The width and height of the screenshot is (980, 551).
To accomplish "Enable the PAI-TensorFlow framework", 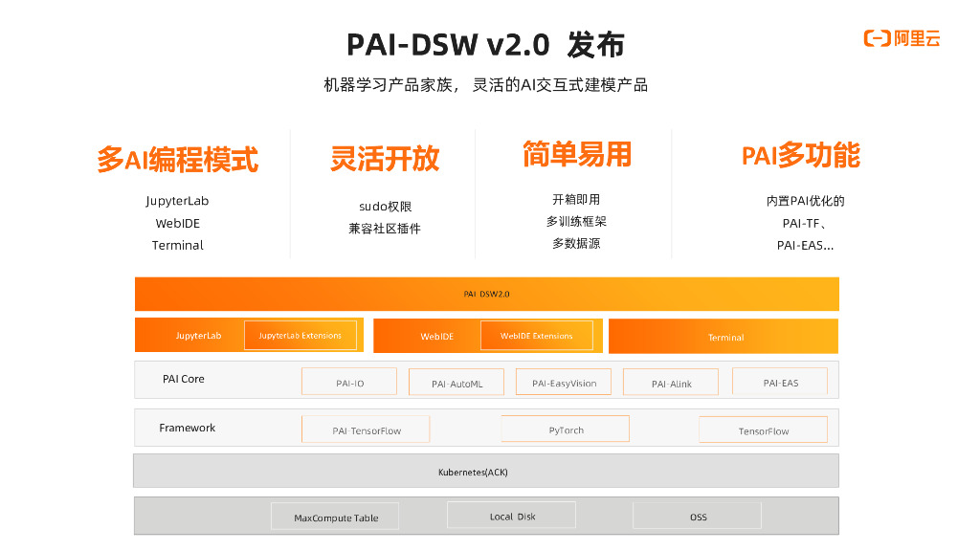I will [366, 430].
